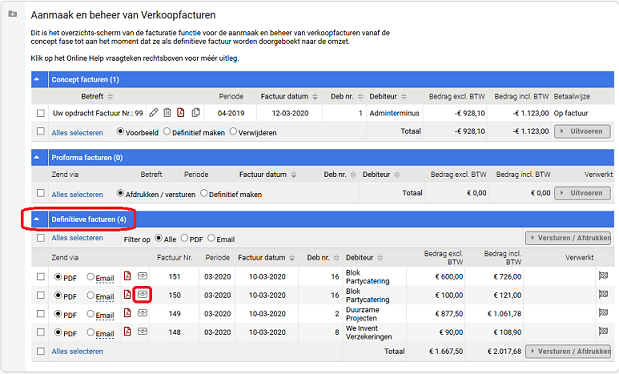
Task: Click Uitvoeren button for proforma invoices
Action: coord(582,193)
